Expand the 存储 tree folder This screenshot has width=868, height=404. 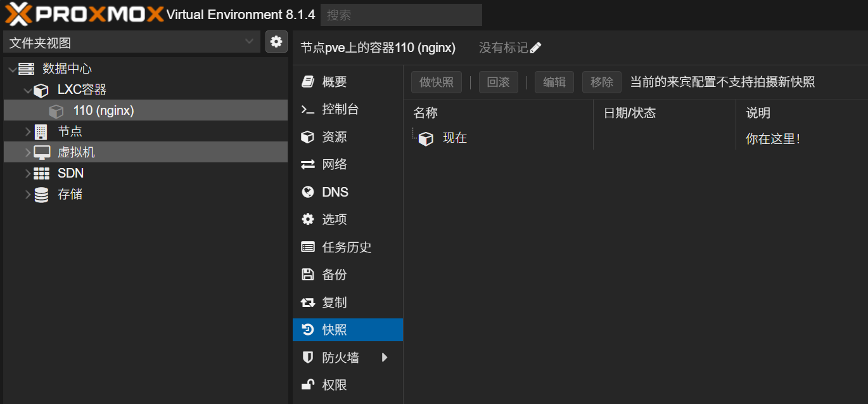(x=28, y=194)
